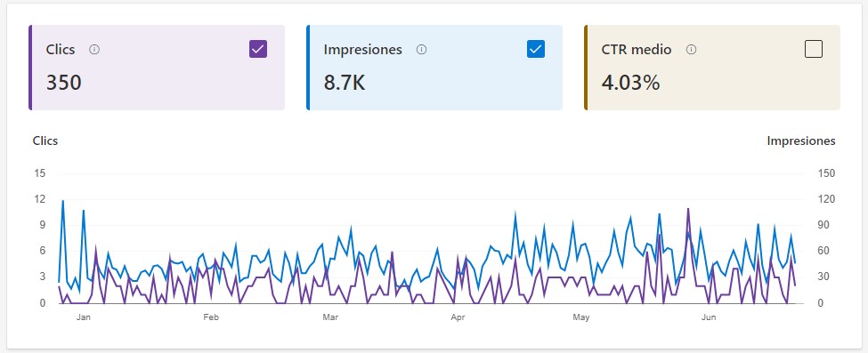Viewport: 868px width, 353px height.
Task: Select the Impresiones metric card
Action: (434, 68)
